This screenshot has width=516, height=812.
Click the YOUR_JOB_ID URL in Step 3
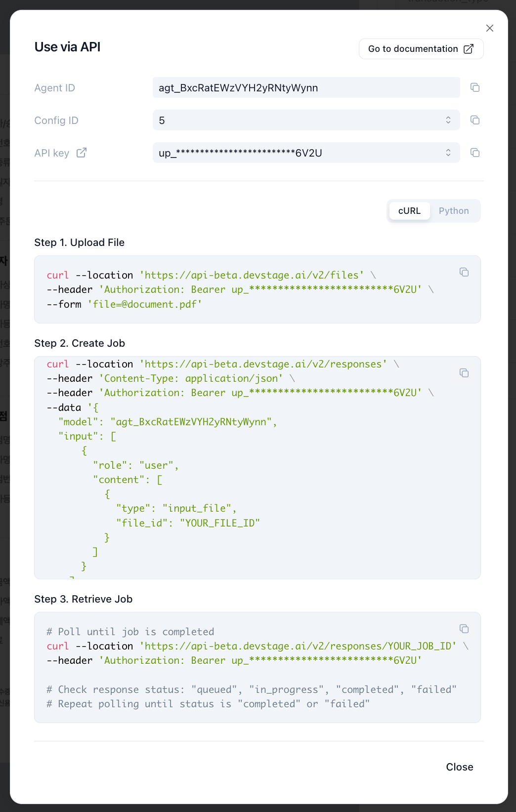(298, 646)
